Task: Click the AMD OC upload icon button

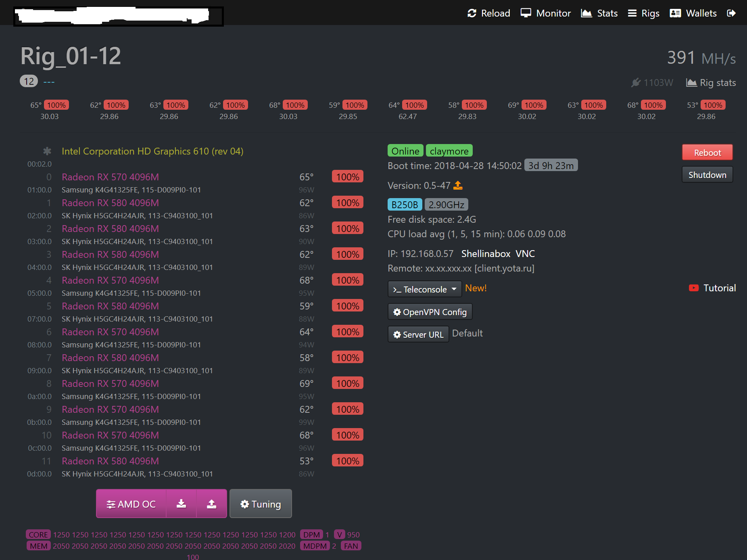Action: (212, 504)
